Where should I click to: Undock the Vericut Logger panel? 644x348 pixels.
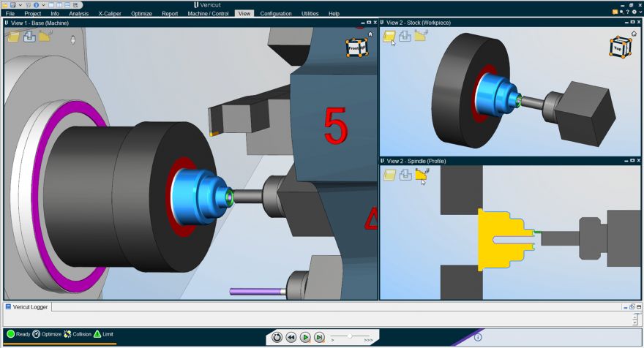click(632, 306)
